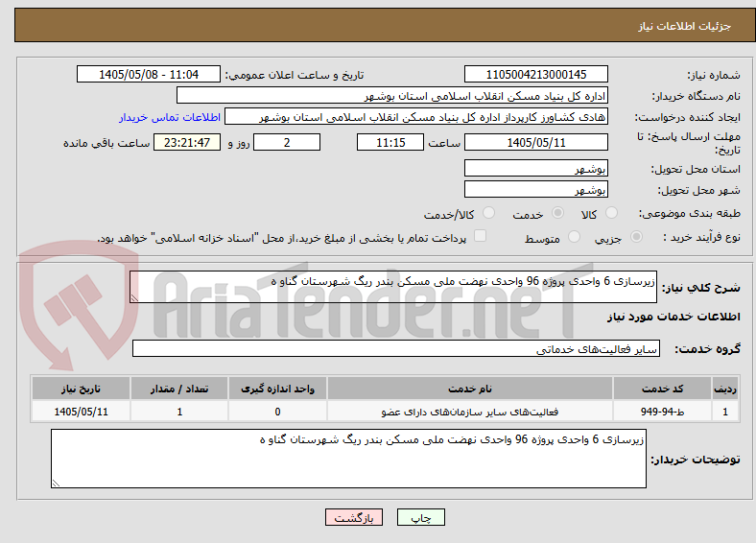756x543 pixels.
Task: Click the request creator field هادی کشاورز
Action: tap(416, 117)
